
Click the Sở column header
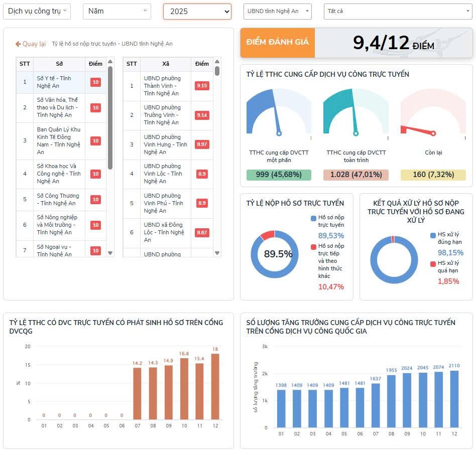point(59,64)
